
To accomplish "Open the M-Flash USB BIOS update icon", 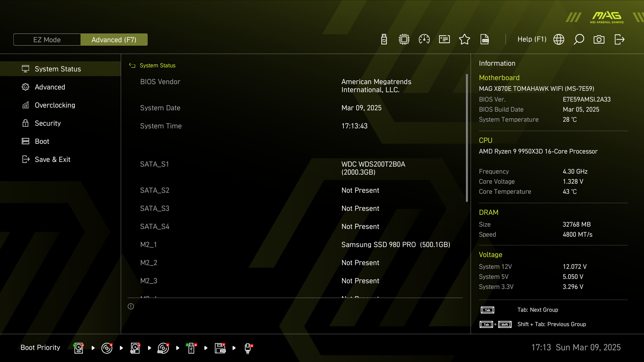I will [384, 40].
